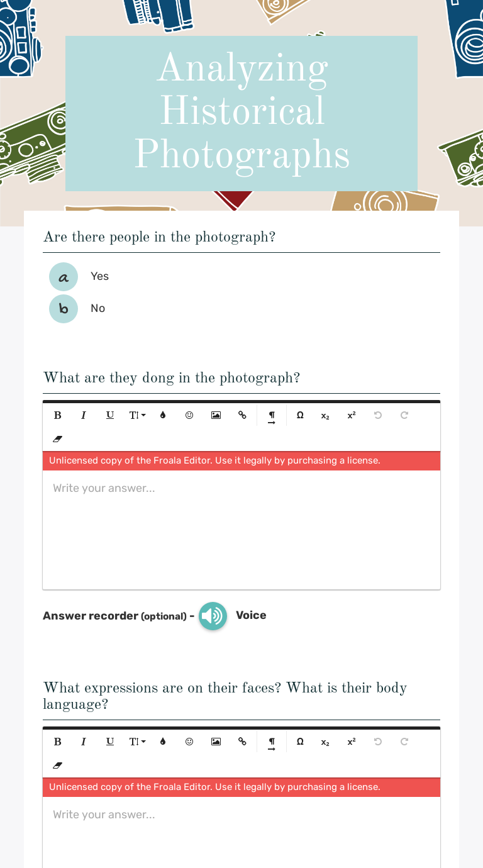Open emoticons picker in first editor

[189, 415]
